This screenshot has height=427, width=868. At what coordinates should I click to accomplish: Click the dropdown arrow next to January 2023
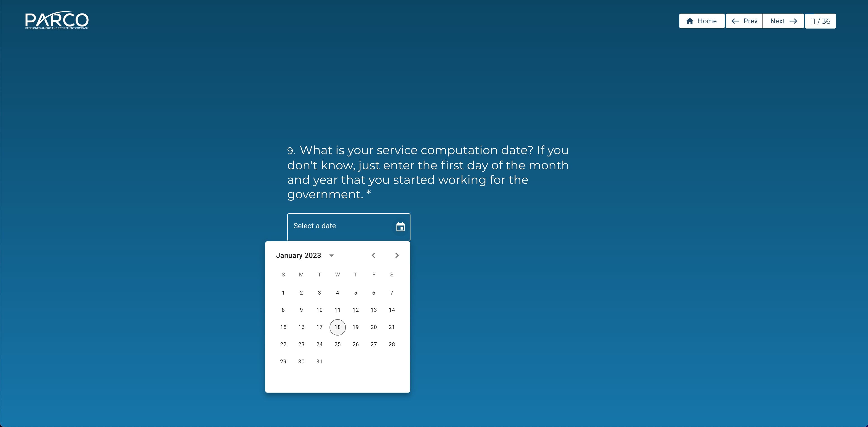332,255
